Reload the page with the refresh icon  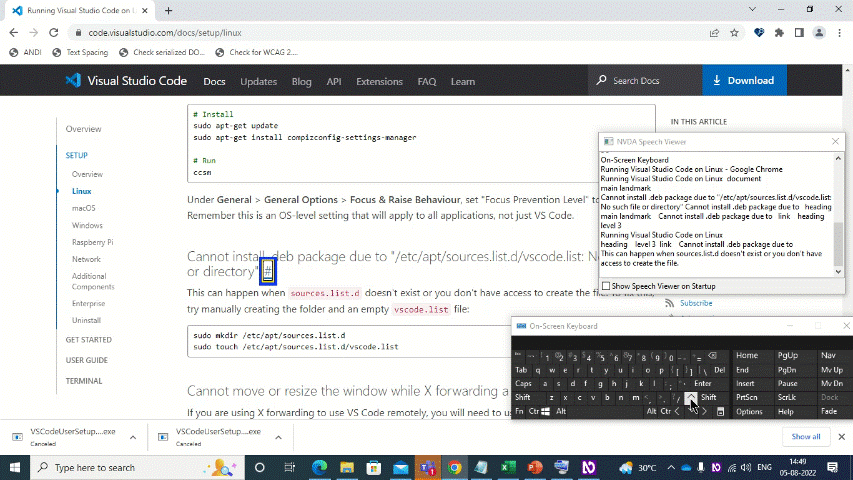[53, 33]
